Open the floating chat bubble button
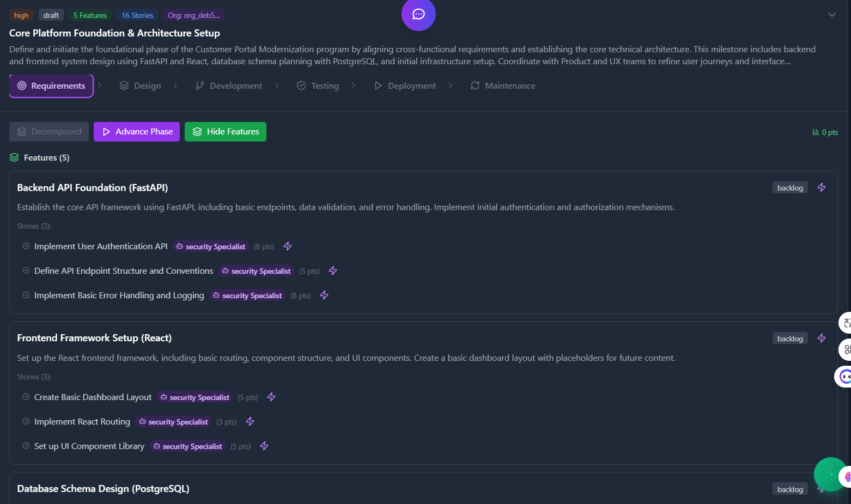 418,14
